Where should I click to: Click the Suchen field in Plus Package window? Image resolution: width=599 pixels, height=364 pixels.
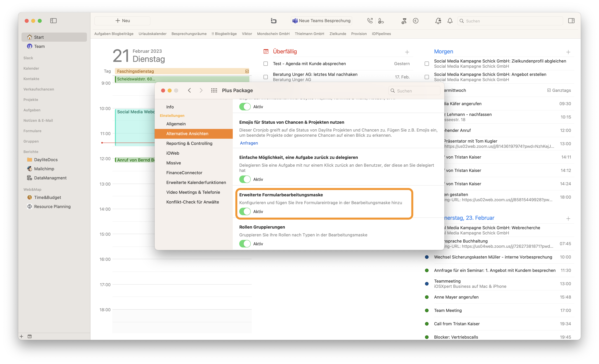tap(414, 91)
